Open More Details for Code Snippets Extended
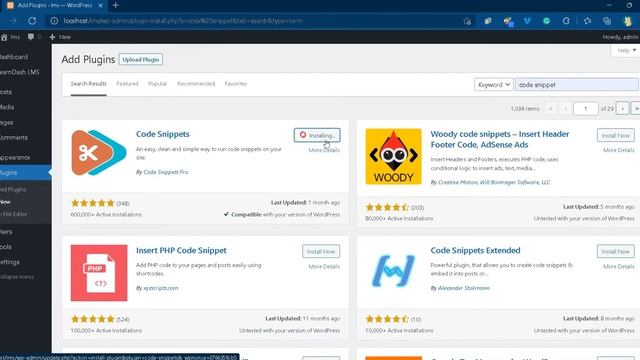 [619, 266]
